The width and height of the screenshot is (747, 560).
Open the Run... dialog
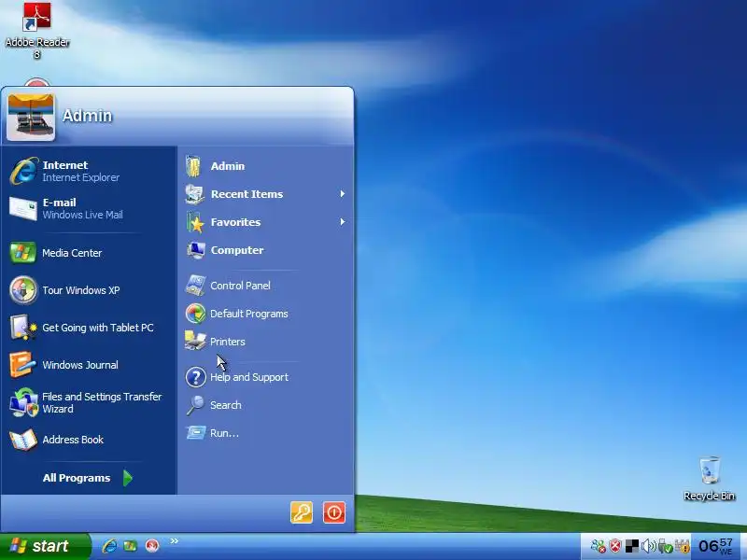click(266, 433)
